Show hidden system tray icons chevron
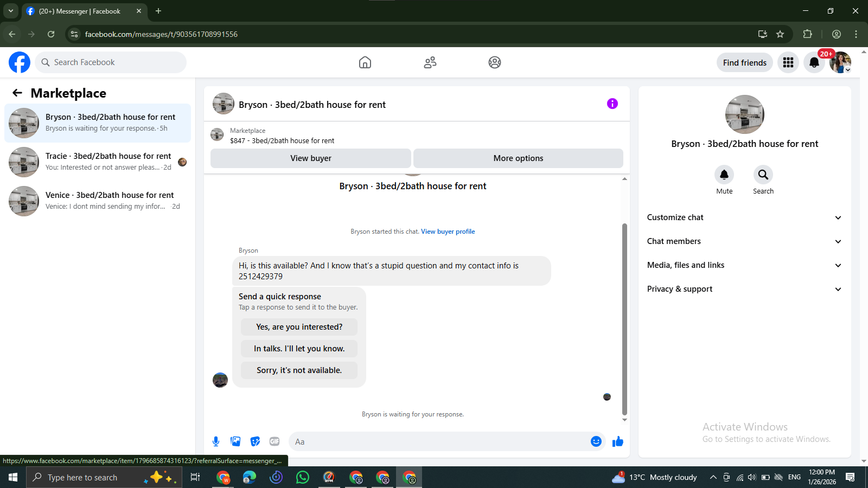 (713, 477)
